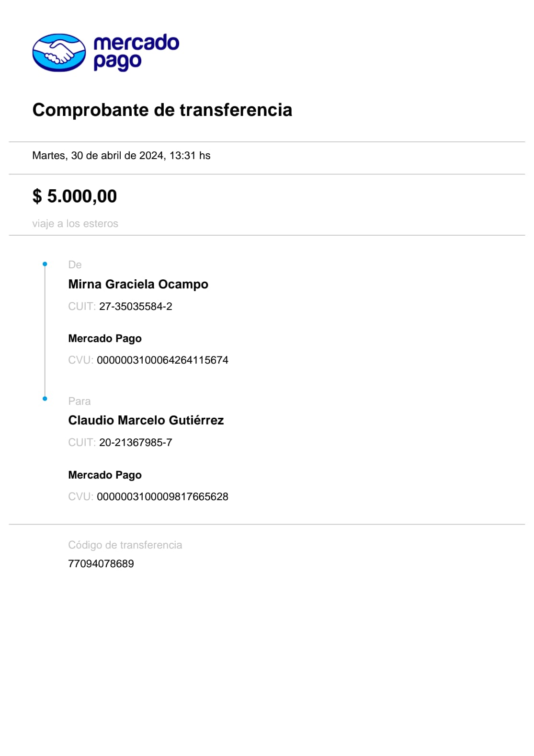Click the sender CUIT 27-35035584-2

(136, 307)
